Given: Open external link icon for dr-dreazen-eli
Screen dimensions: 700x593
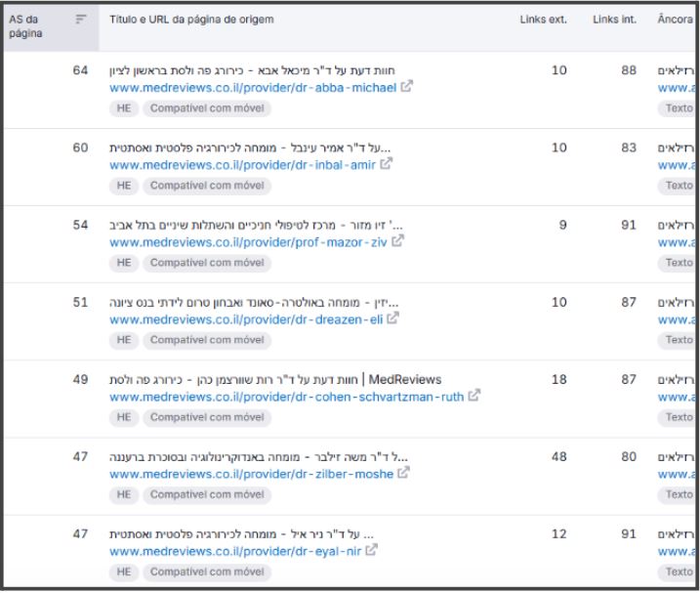Looking at the screenshot, I should [x=392, y=318].
